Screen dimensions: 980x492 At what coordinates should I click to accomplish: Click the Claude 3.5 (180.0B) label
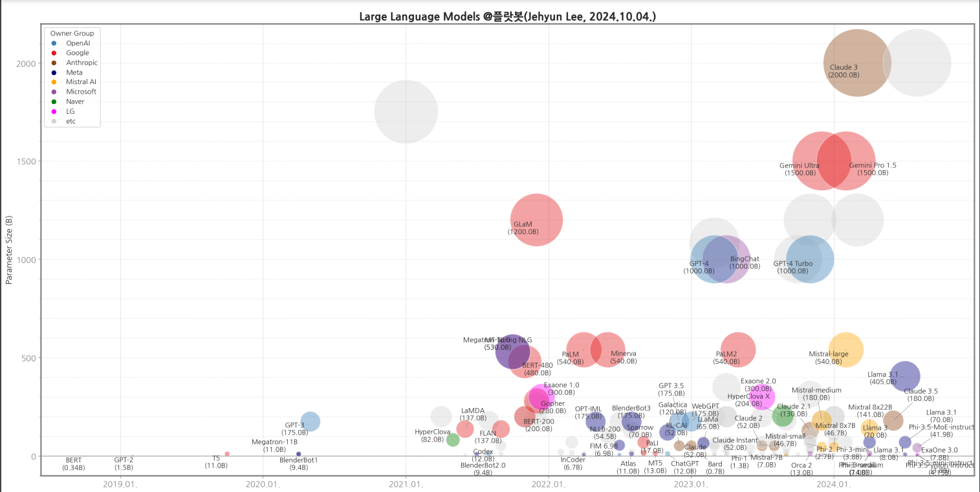point(920,395)
